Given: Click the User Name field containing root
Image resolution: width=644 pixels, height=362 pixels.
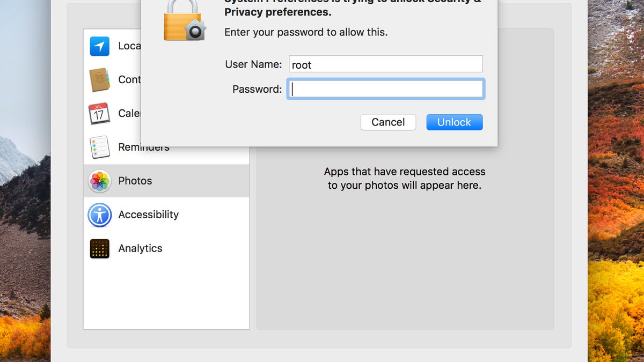Looking at the screenshot, I should [x=385, y=64].
